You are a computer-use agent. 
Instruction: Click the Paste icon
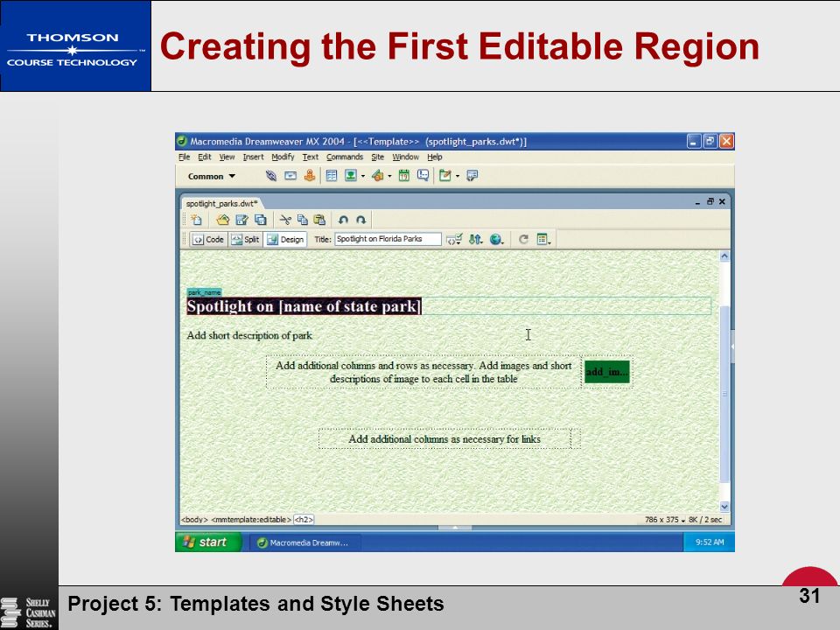pyautogui.click(x=320, y=220)
